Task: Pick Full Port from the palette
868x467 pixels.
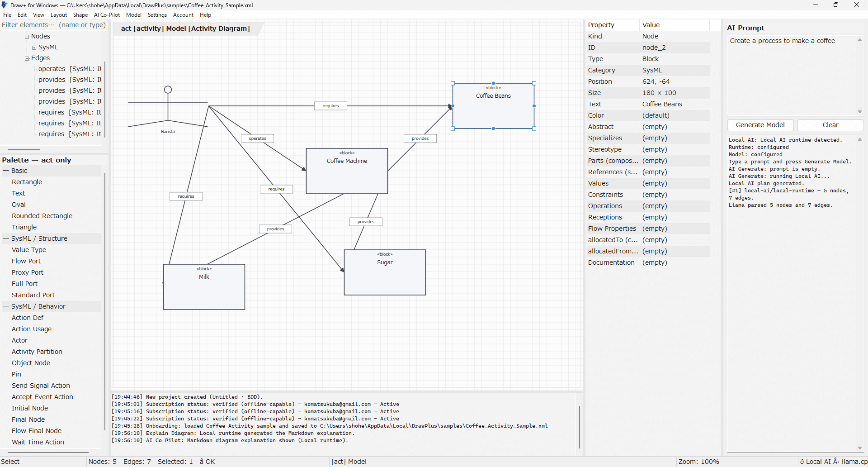Action: (x=25, y=284)
